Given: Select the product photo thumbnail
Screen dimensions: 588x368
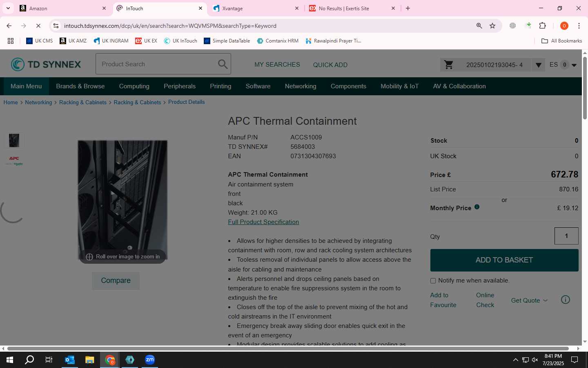Looking at the screenshot, I should pos(14,140).
